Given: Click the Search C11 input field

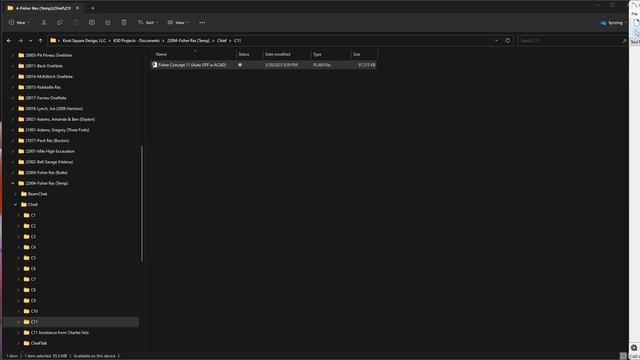Looking at the screenshot, I should tap(569, 41).
